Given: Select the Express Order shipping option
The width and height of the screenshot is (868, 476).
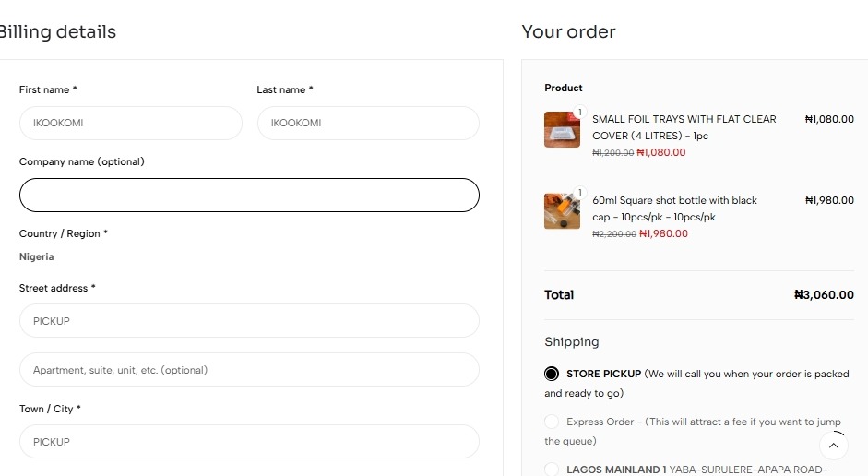Looking at the screenshot, I should 552,422.
